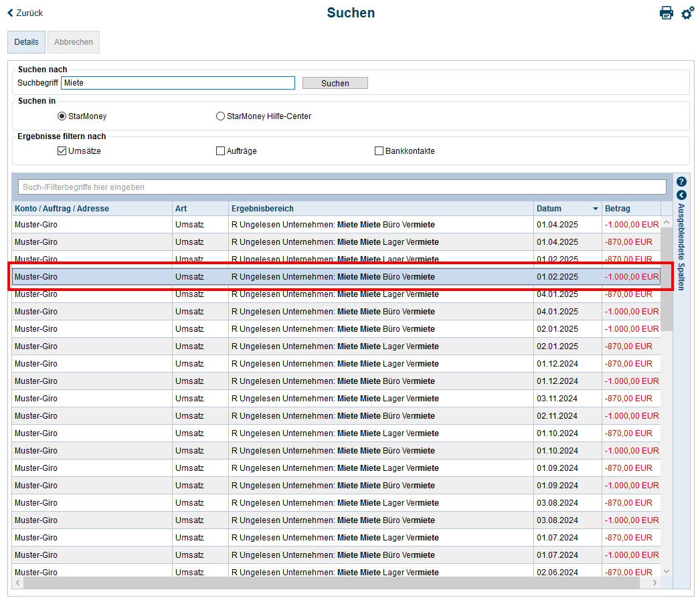Expand hidden columns with the arrow icon
This screenshot has height=600, width=700.
[x=681, y=195]
